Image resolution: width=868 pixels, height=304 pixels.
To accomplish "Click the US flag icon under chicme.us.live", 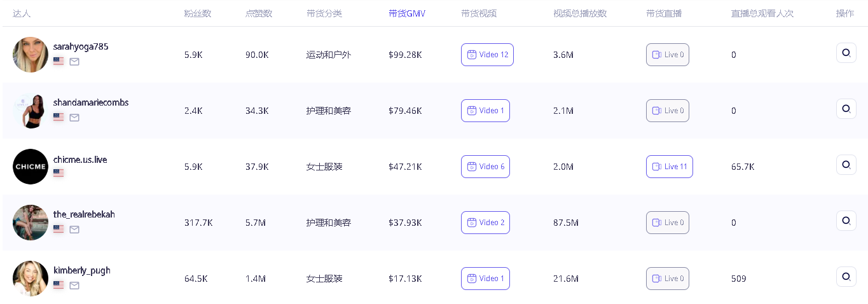I will click(x=59, y=173).
